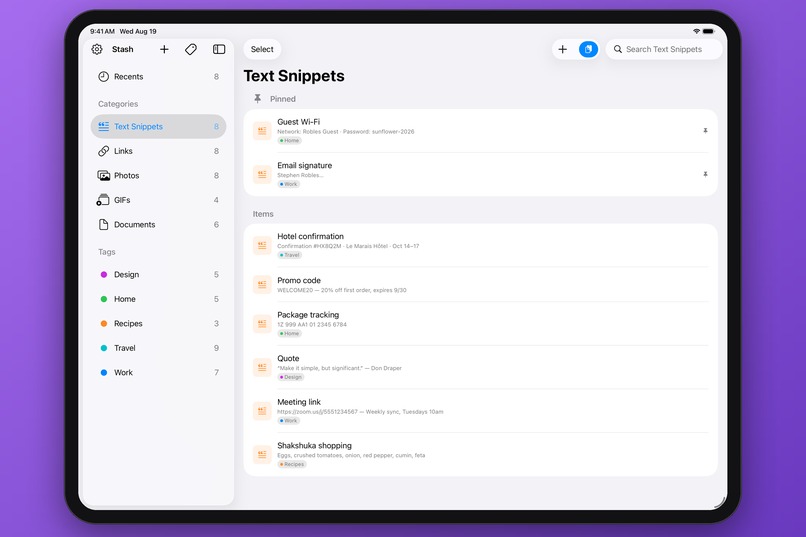This screenshot has height=537, width=806.
Task: Click the blue clipboard paste button
Action: [x=589, y=49]
